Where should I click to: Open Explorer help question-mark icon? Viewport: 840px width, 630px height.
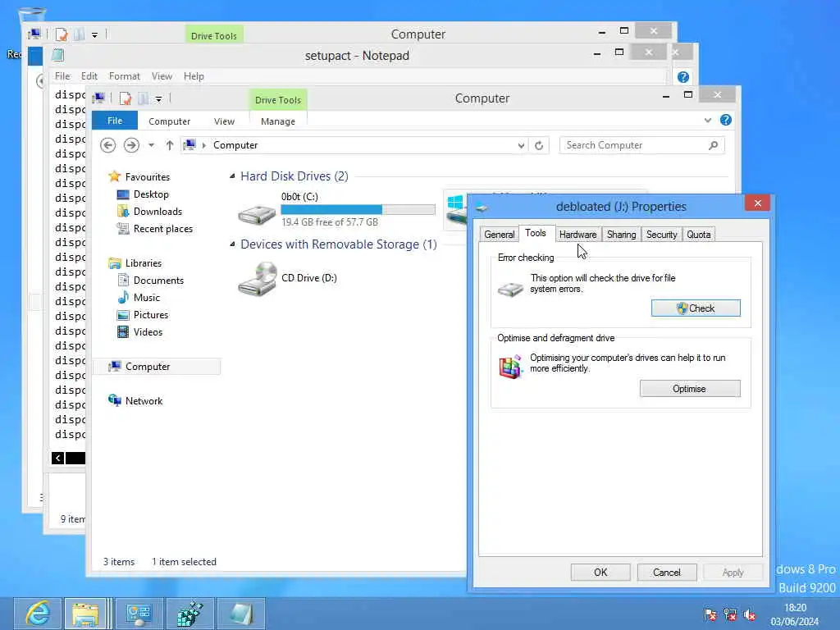tap(726, 120)
